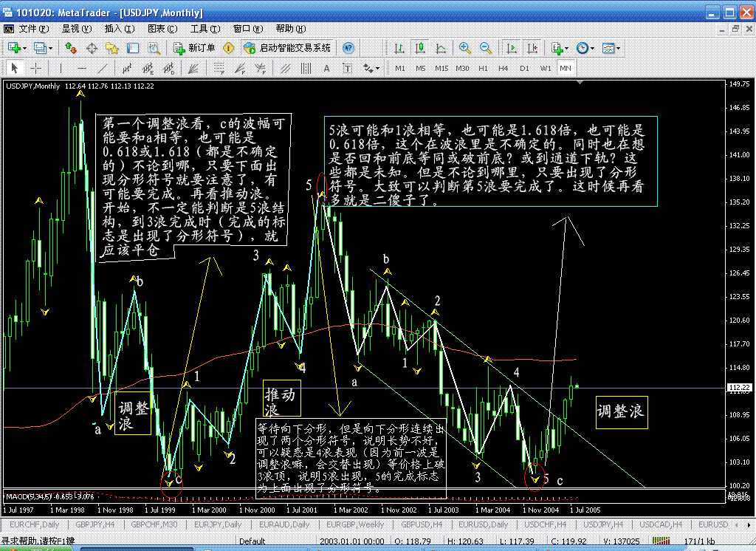Switch timeframe to D1

[524, 68]
